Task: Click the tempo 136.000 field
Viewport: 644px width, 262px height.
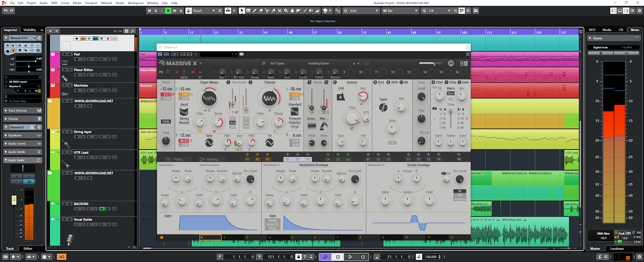Action: pyautogui.click(x=431, y=257)
